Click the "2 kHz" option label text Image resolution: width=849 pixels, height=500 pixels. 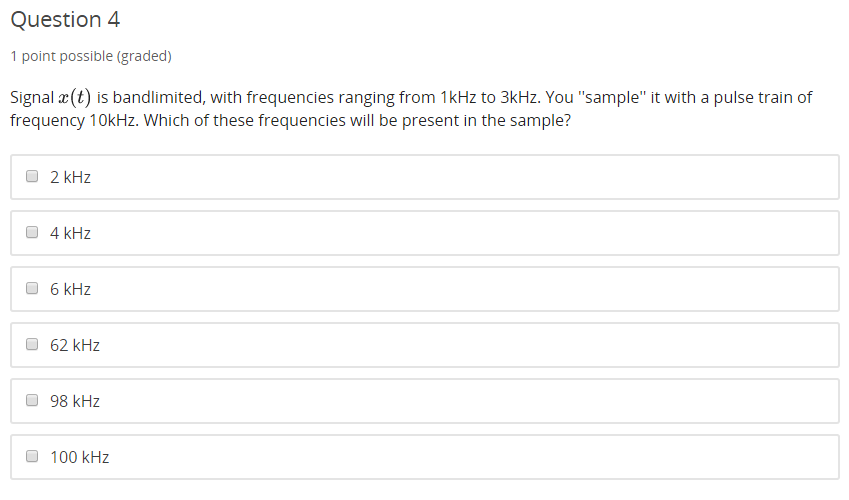[x=70, y=177]
